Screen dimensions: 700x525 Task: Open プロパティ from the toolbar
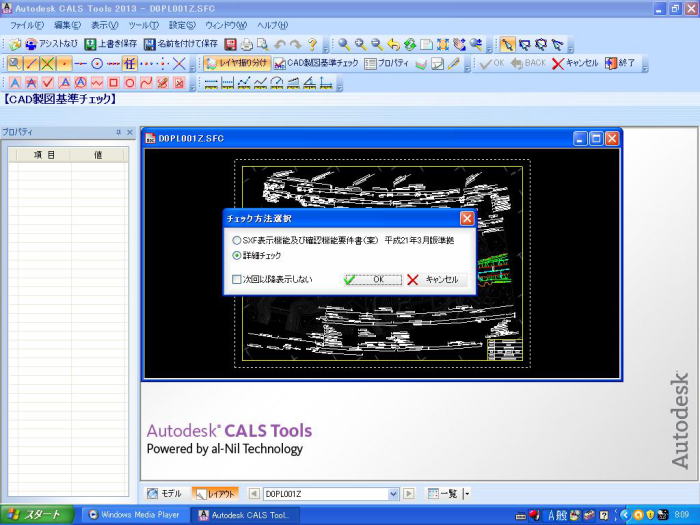point(386,63)
